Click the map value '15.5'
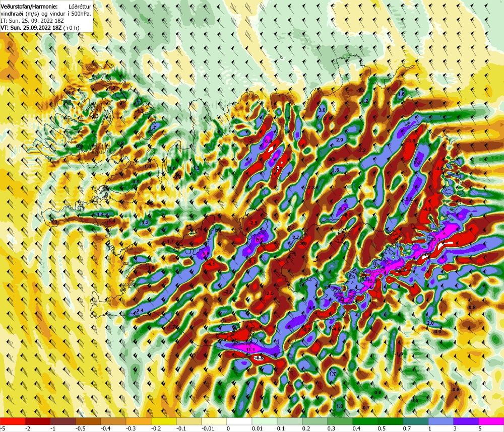This screenshot has width=504, height=432. pos(372,281)
